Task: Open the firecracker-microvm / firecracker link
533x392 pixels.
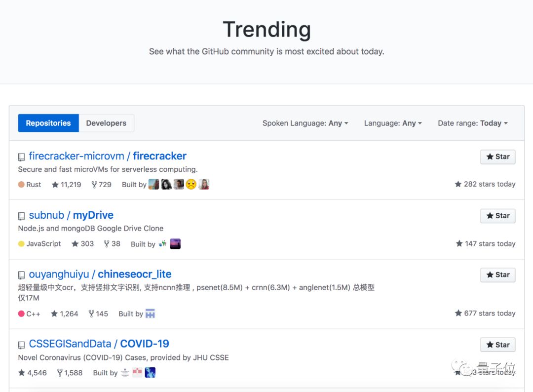Action: 108,156
